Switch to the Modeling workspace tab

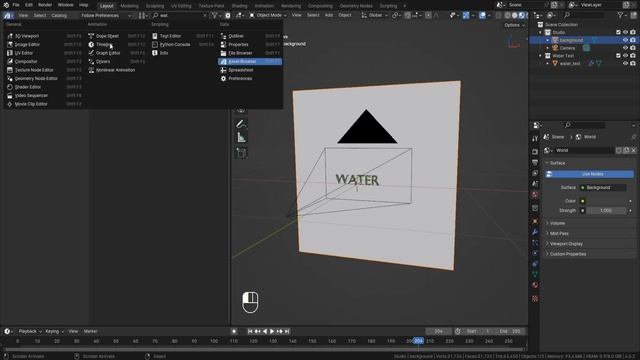coord(129,6)
